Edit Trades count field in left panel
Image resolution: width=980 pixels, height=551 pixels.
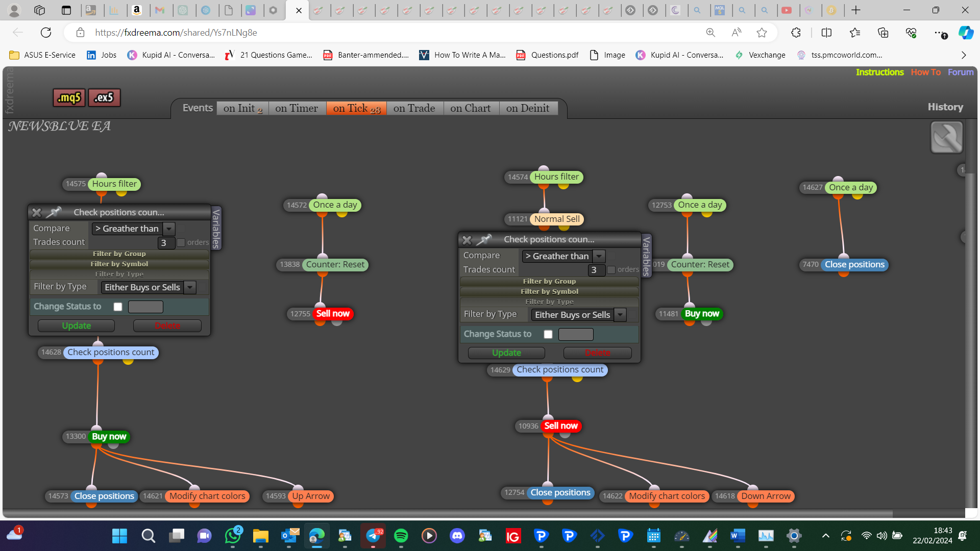click(x=166, y=243)
